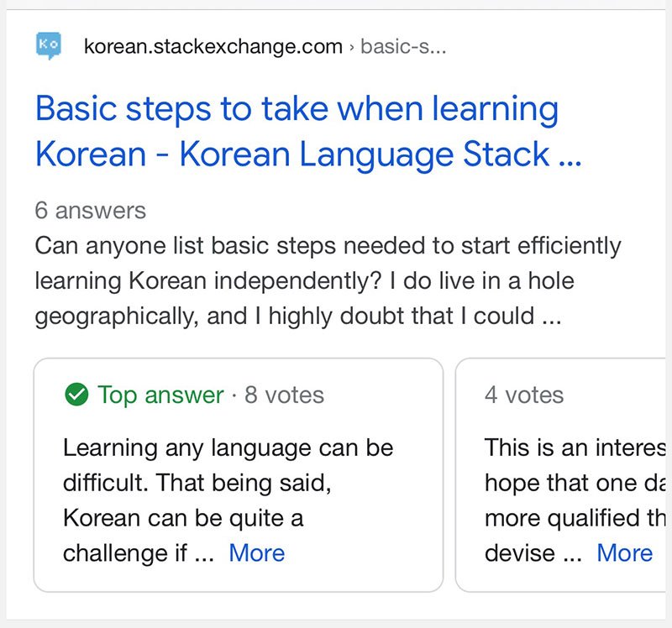Click the 6 answers count

90,210
